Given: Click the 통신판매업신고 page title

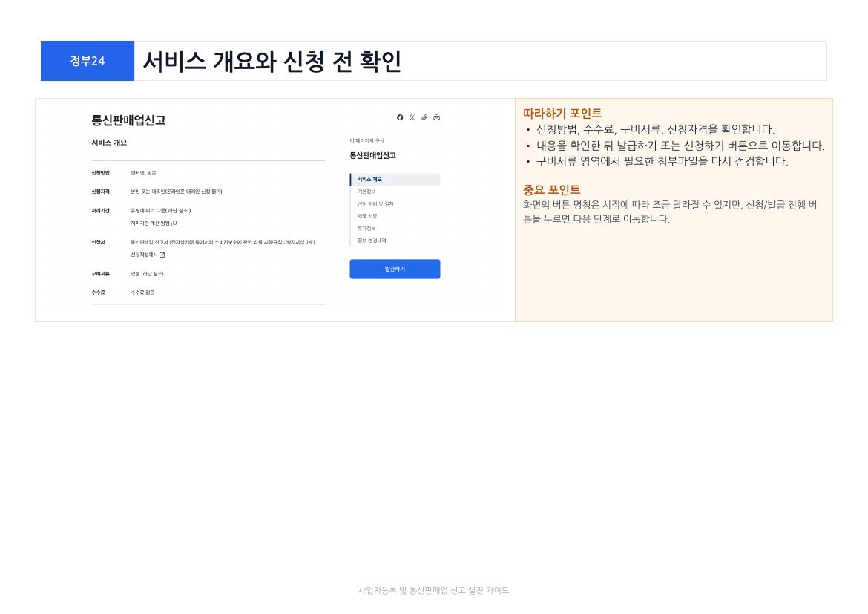Looking at the screenshot, I should [128, 120].
